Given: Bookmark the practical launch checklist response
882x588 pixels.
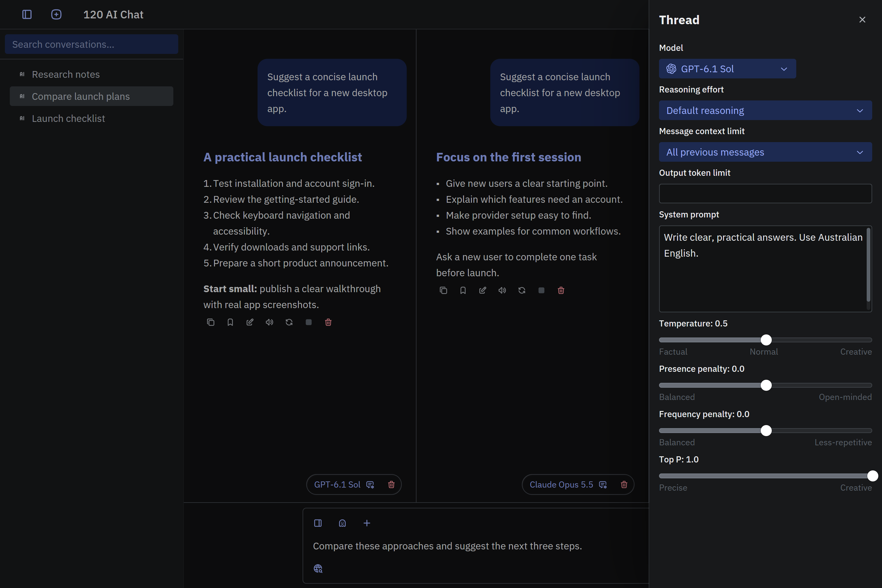Looking at the screenshot, I should 230,322.
